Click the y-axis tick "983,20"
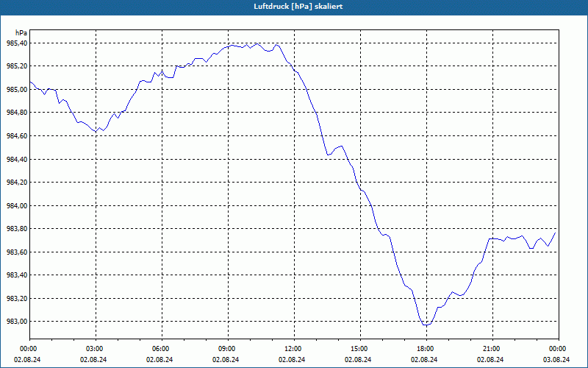 click(17, 299)
